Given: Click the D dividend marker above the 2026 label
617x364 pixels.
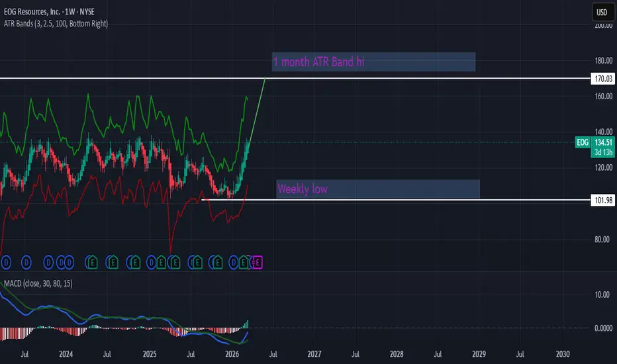Looking at the screenshot, I should (233, 263).
